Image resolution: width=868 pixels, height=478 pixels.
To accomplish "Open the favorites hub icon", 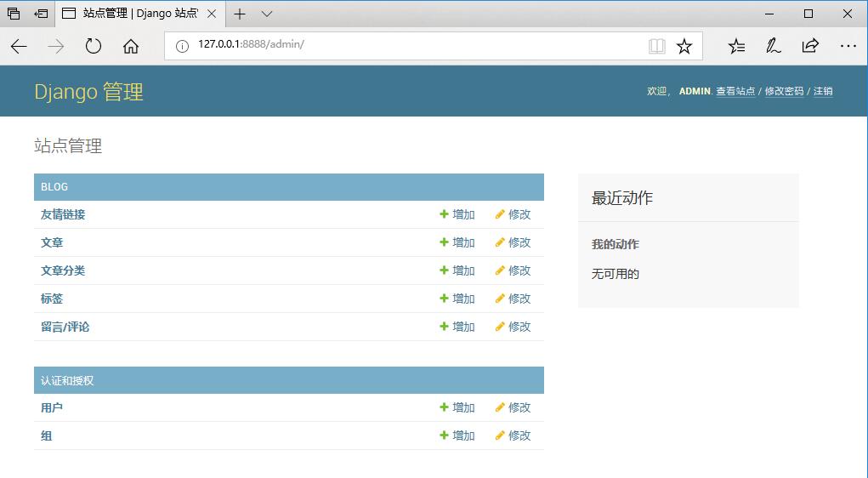I will pyautogui.click(x=736, y=46).
